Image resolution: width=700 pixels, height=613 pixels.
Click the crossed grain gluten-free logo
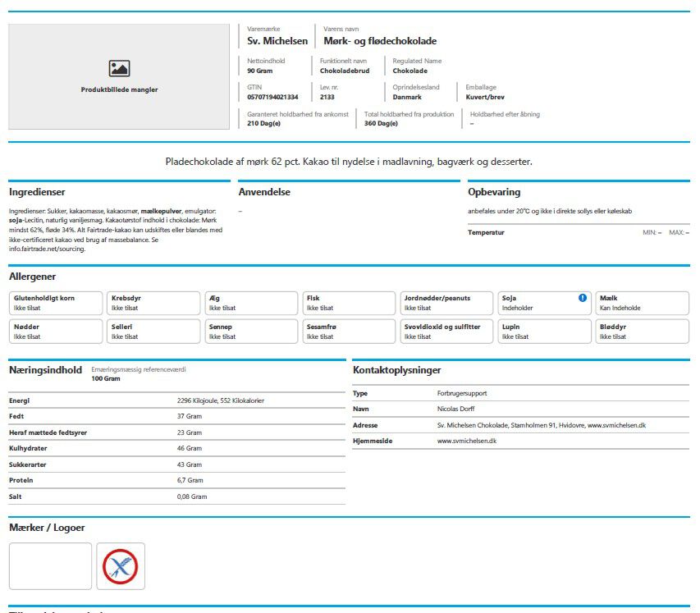121,566
